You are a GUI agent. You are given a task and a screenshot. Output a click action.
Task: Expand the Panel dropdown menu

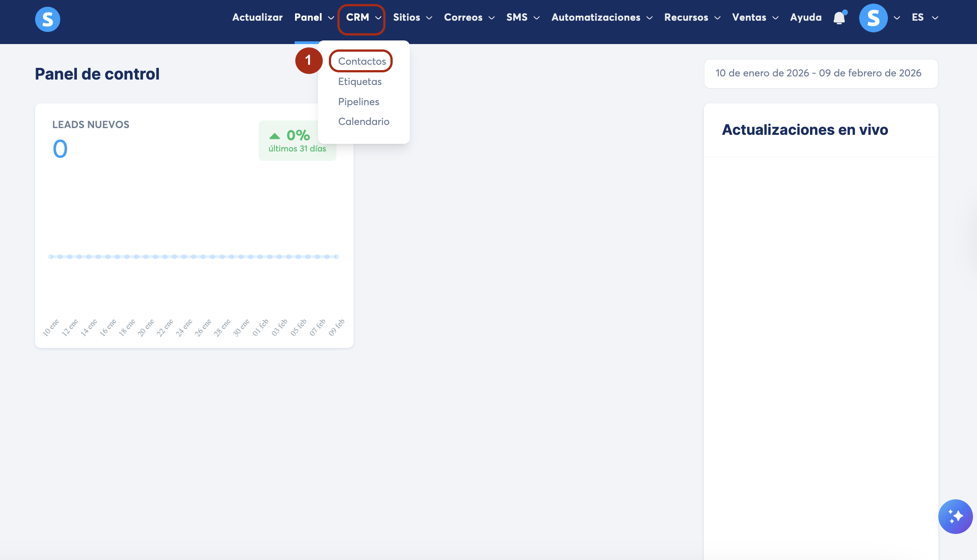tap(314, 18)
